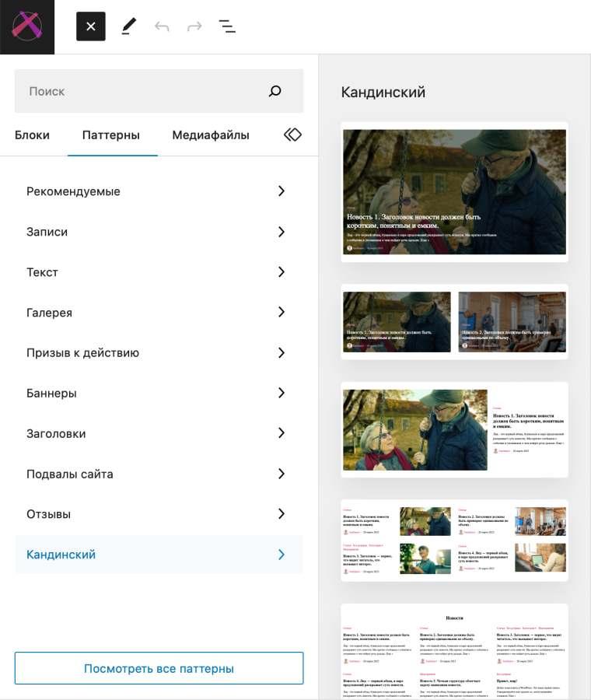Click the Redo arrow
This screenshot has height=700, width=591.
(194, 26)
